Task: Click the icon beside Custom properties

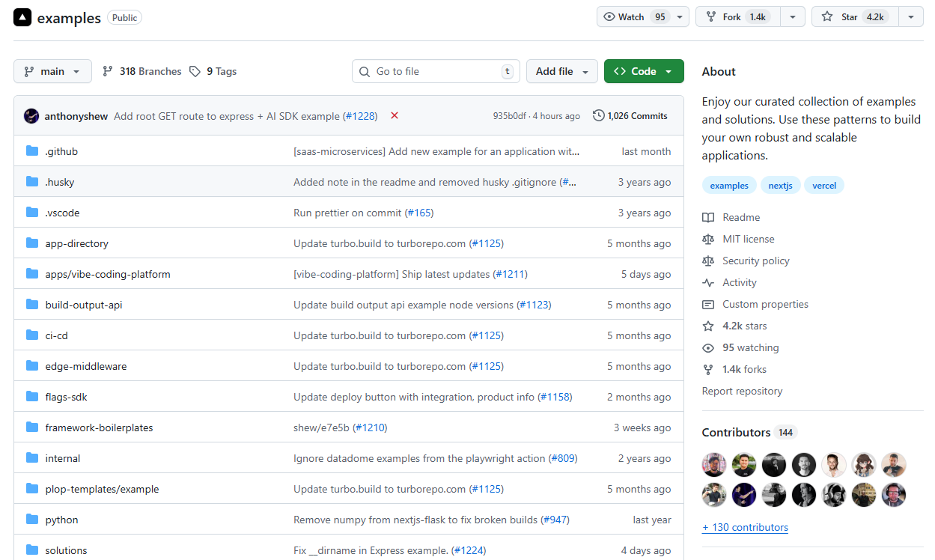Action: point(708,304)
